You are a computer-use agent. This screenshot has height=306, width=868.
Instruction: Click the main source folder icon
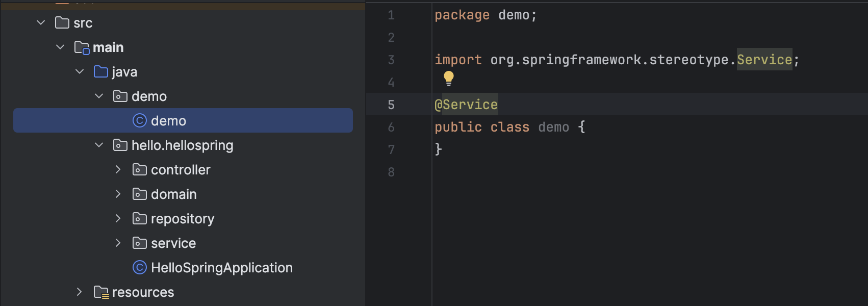82,47
